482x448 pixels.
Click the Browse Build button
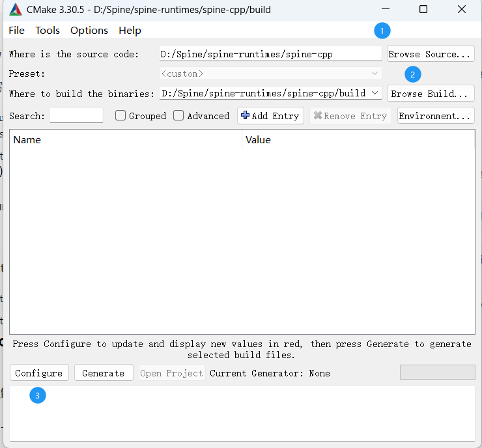[x=431, y=93]
